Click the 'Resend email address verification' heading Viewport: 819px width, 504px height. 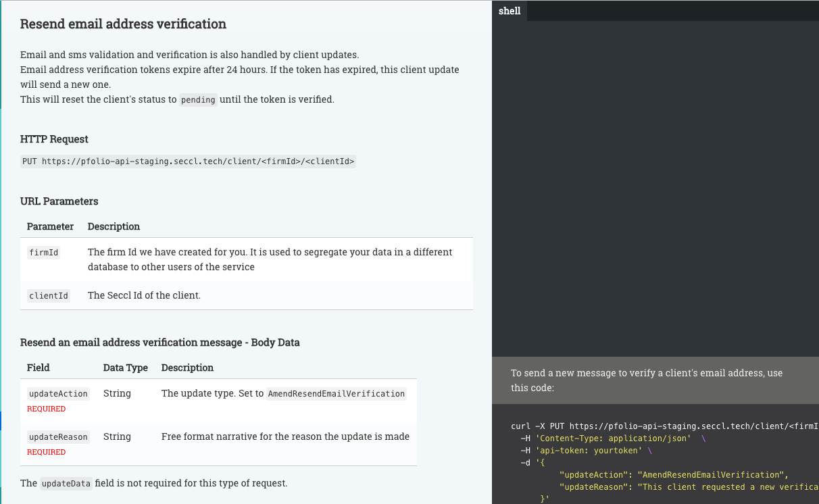(123, 24)
